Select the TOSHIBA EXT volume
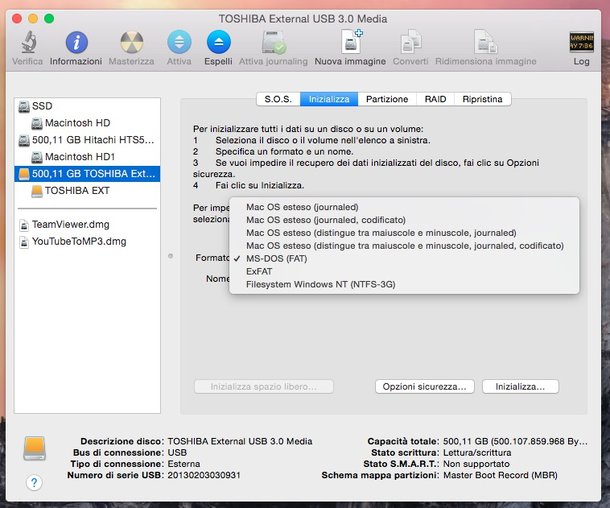Screen dimensions: 610x508 point(87,191)
